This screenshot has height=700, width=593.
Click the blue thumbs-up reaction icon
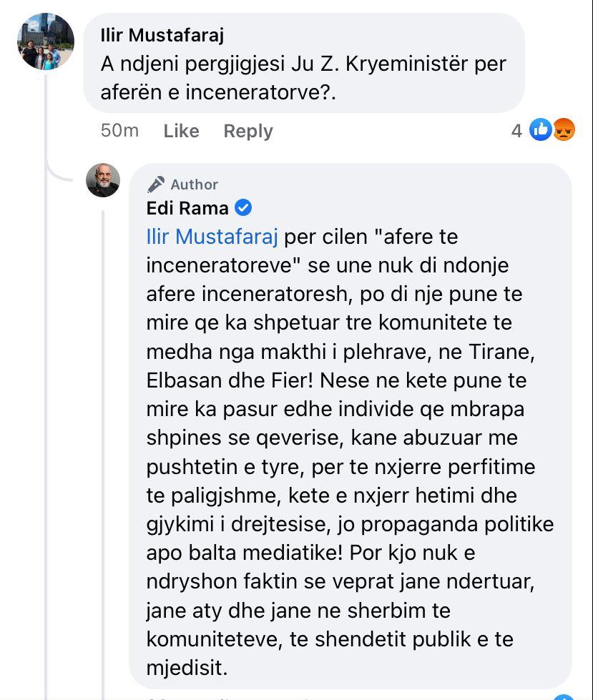click(x=541, y=130)
